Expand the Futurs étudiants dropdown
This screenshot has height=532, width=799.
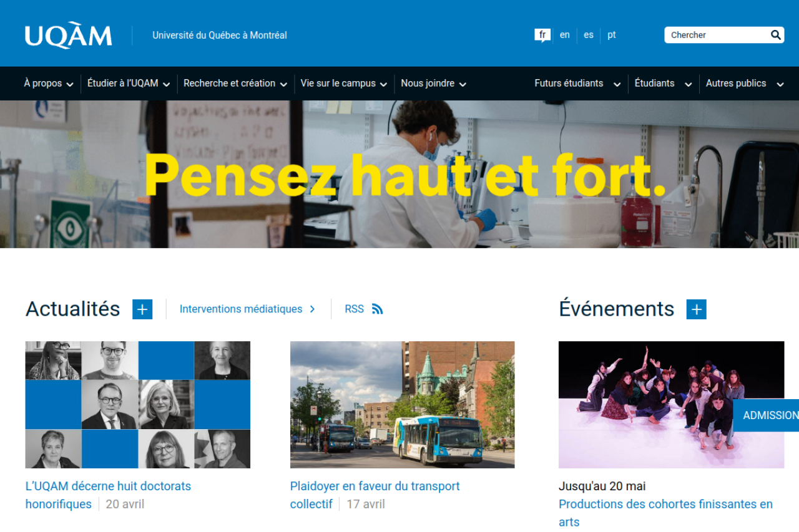click(x=577, y=84)
